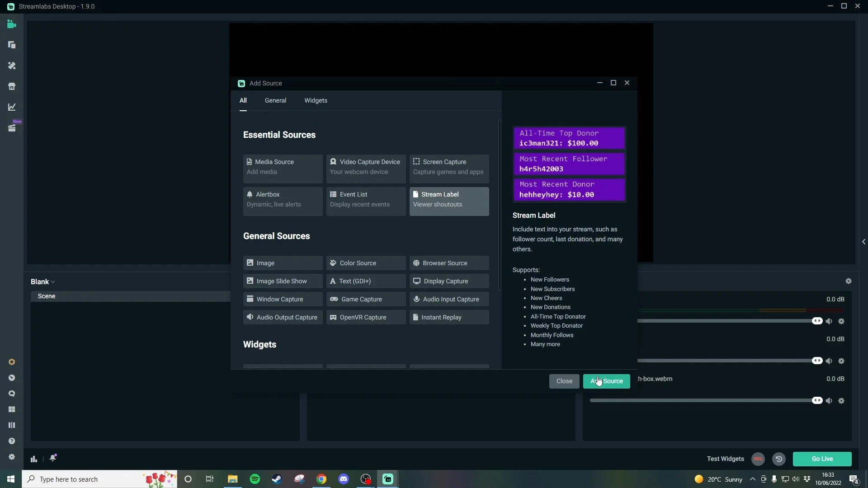
Task: Click Test Widgets in the footer
Action: pyautogui.click(x=725, y=459)
